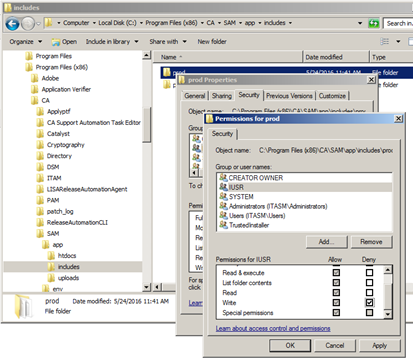413x360 pixels.
Task: Click Cancel in Permissions dialog
Action: [x=335, y=345]
